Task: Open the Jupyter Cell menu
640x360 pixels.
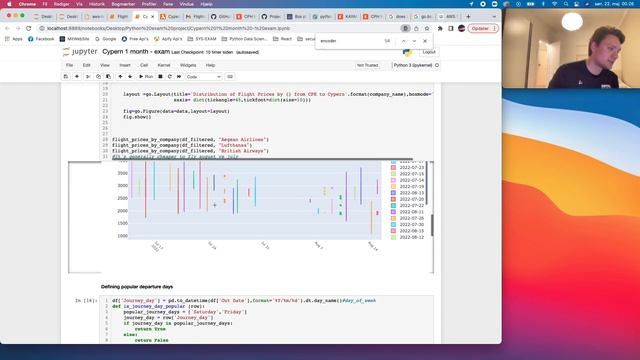Action: pyautogui.click(x=144, y=65)
